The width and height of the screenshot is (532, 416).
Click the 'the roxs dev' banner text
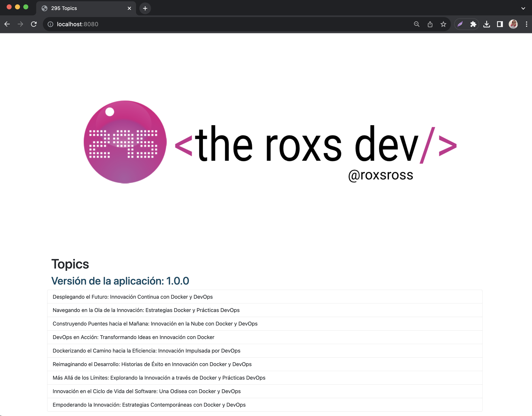pos(316,144)
